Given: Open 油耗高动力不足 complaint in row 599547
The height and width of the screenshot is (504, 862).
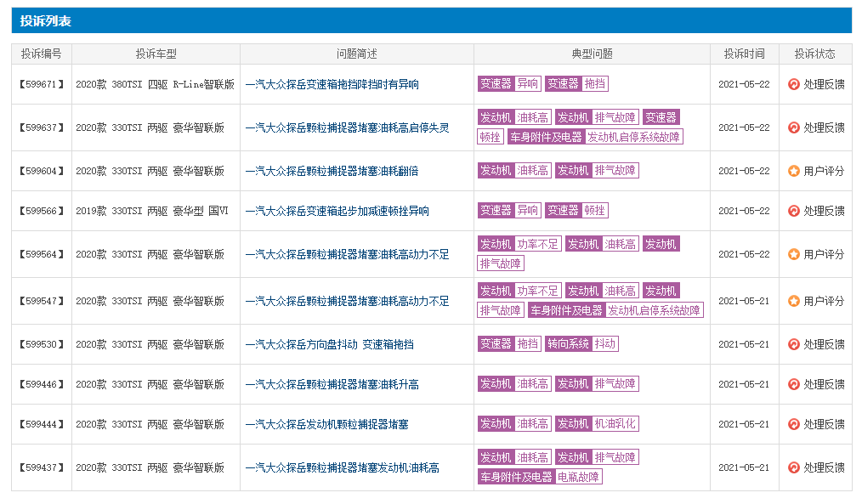Looking at the screenshot, I should point(348,301).
